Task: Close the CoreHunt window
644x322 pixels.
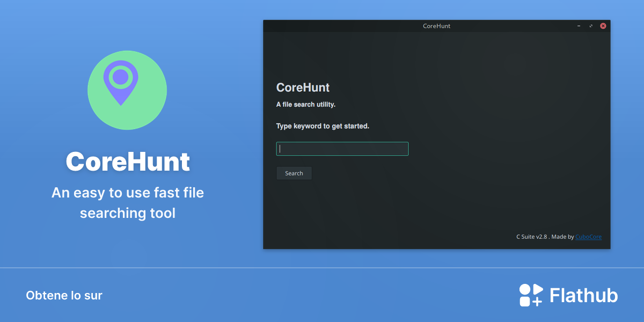Action: pyautogui.click(x=603, y=26)
